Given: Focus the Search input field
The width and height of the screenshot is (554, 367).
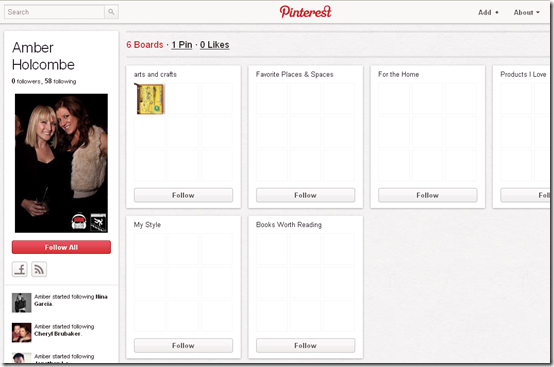Looking at the screenshot, I should pos(54,12).
